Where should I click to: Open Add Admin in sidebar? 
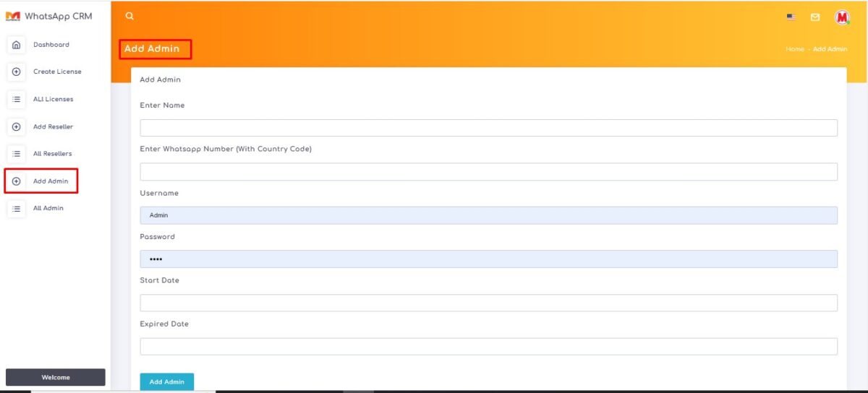[x=50, y=181]
